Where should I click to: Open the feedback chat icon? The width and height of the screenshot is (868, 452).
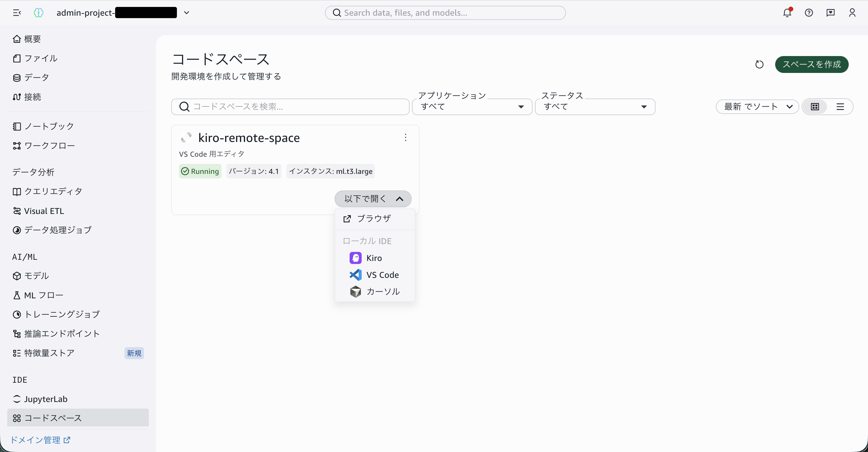pos(830,13)
